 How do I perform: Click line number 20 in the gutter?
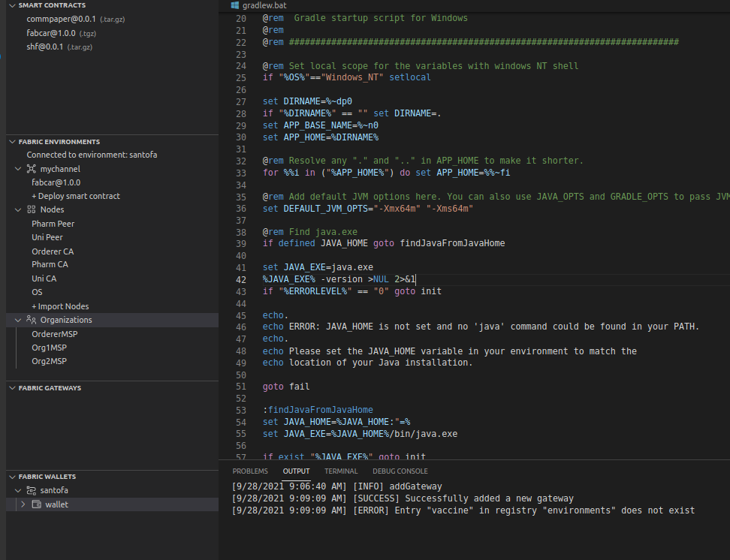tap(240, 19)
